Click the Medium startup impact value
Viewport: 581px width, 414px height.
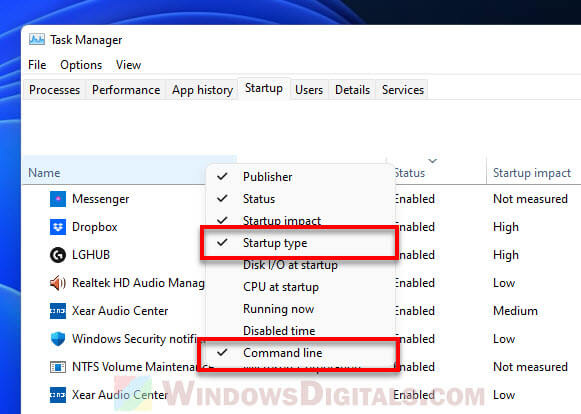(x=515, y=311)
